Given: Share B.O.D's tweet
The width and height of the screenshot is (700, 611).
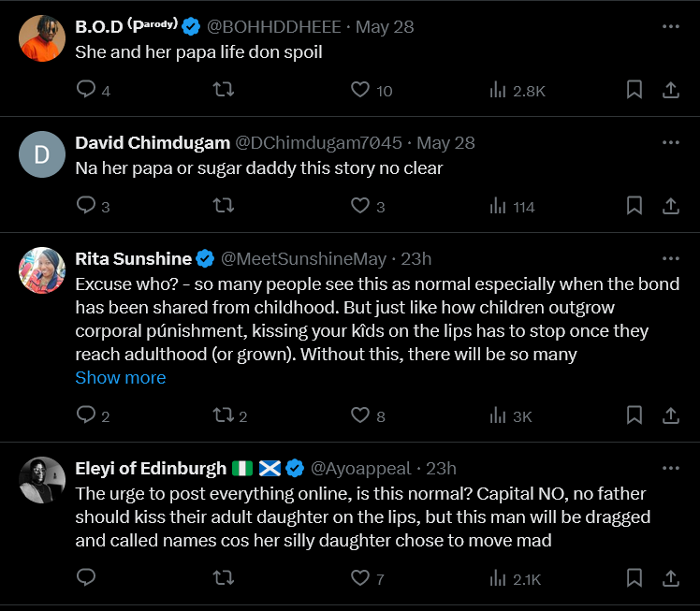Looking at the screenshot, I should point(670,90).
